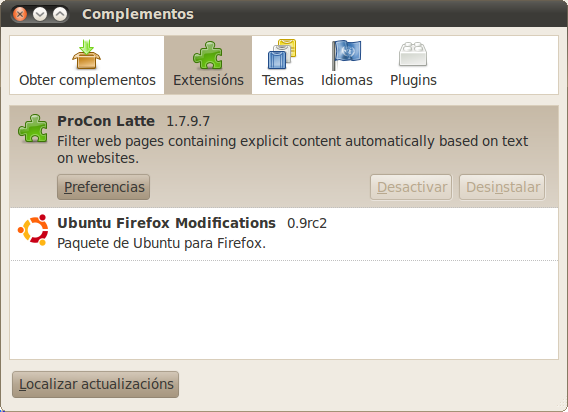Screen dimensions: 568x412
Task: Open the Plugins lego brick icon
Action: pos(413,54)
